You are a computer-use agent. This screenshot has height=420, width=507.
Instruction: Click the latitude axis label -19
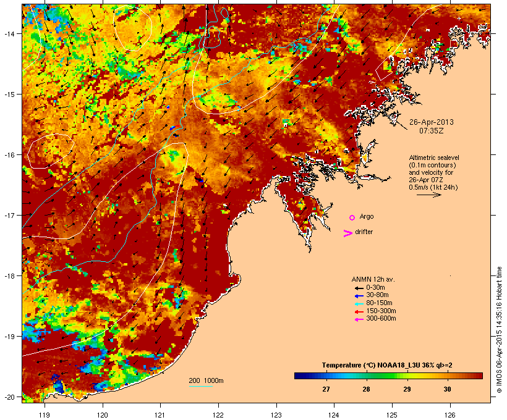coord(9,337)
